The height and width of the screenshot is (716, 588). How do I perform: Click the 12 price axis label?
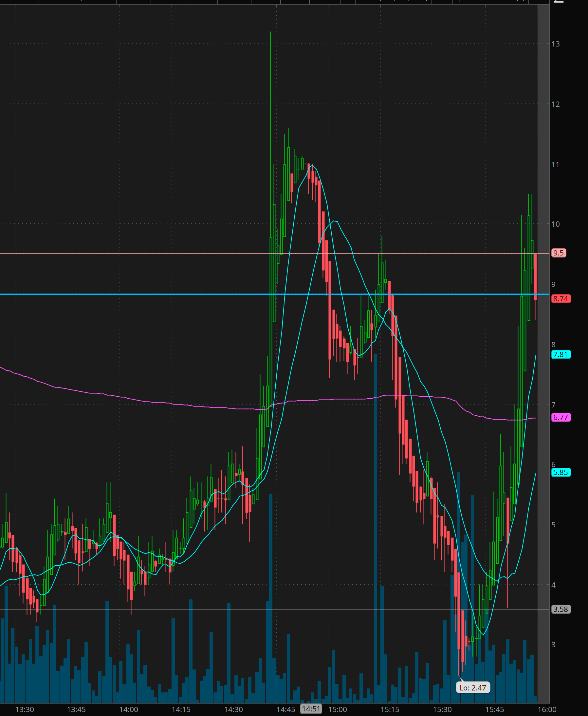point(556,104)
